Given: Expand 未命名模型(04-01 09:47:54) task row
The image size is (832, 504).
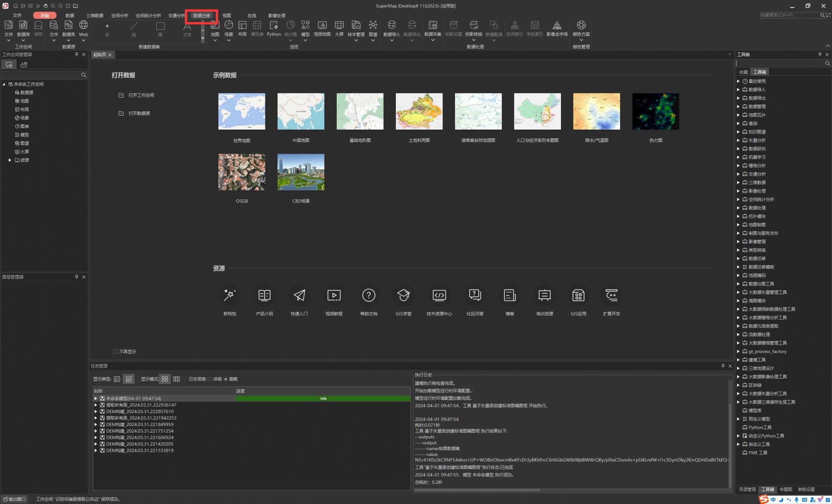Looking at the screenshot, I should [96, 398].
